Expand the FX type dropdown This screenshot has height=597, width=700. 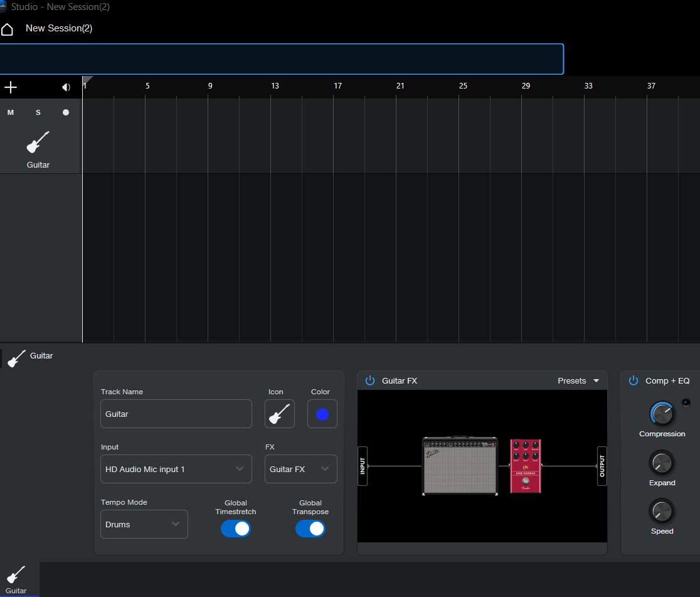(300, 469)
